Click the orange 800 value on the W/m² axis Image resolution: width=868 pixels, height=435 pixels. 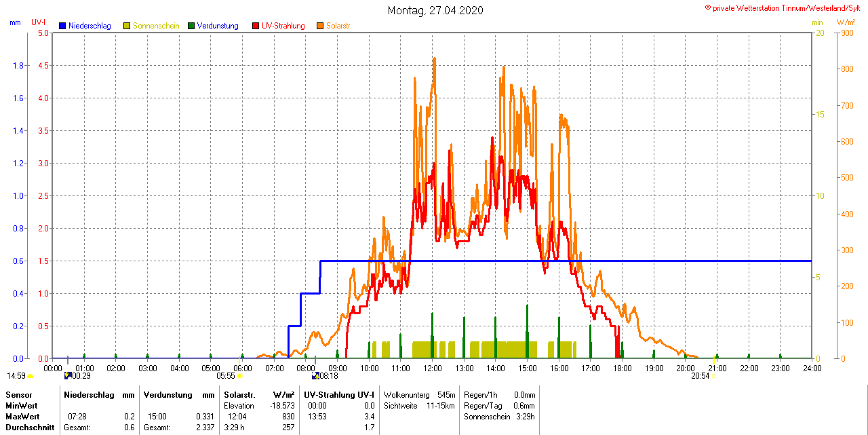click(847, 69)
